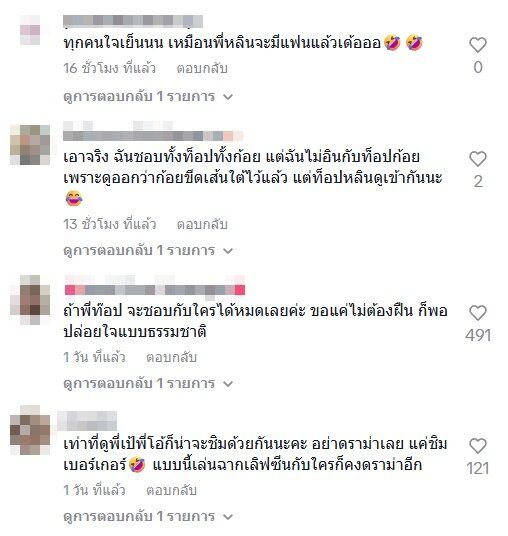Expand 1 reply under the 121-likes comment
This screenshot has width=508, height=536.
(148, 517)
